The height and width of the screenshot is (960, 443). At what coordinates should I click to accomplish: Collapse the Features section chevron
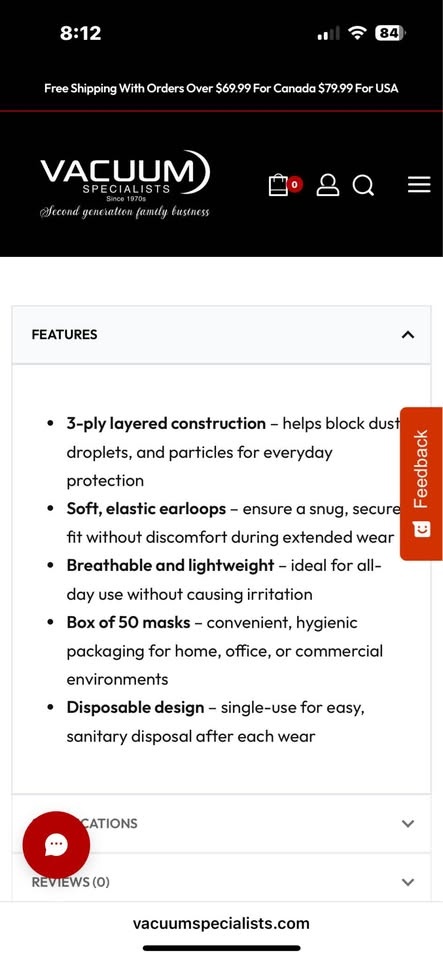click(x=408, y=334)
